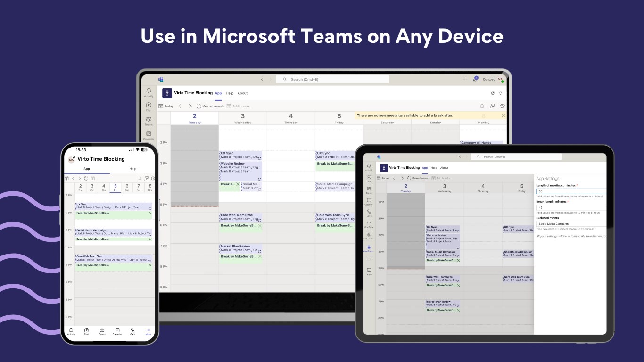The width and height of the screenshot is (644, 362).
Task: Open Activity in laptop Teams sidebar
Action: tap(149, 92)
